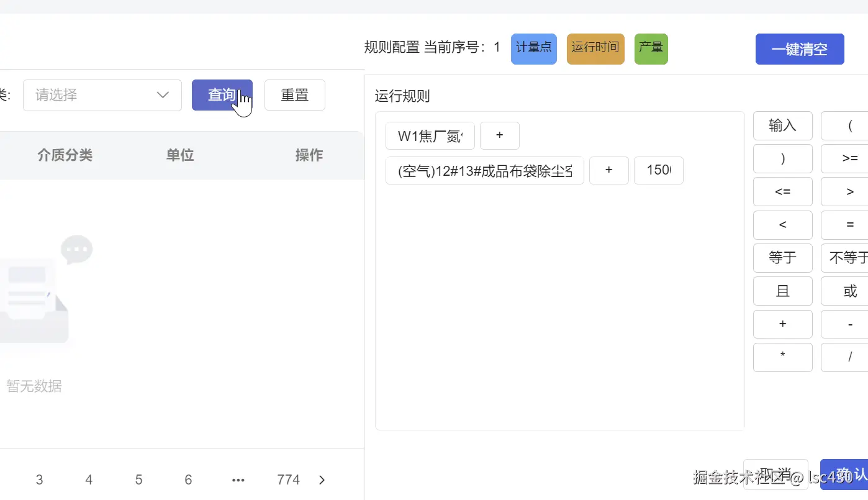This screenshot has width=868, height=500.
Task: Go to pagination page 4
Action: 89,480
